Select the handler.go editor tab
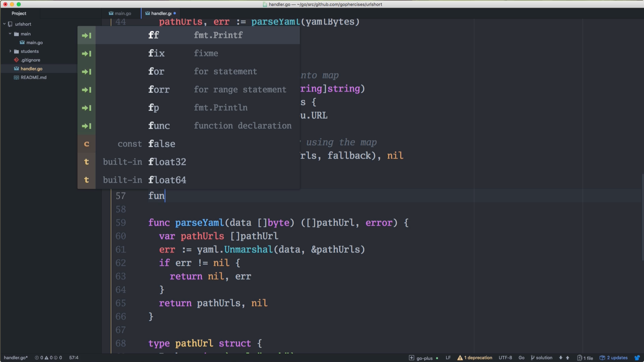 [160, 13]
